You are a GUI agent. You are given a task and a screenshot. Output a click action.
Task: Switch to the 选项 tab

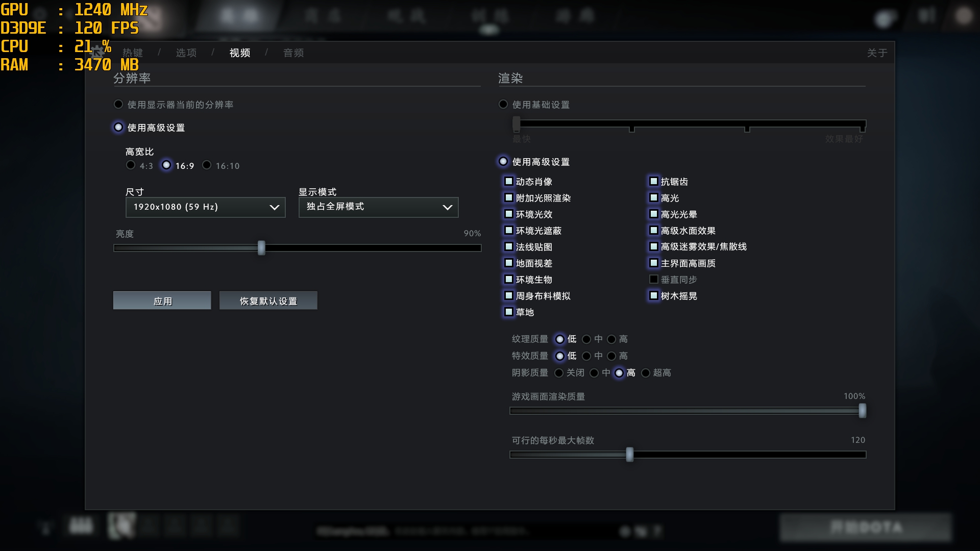point(186,52)
